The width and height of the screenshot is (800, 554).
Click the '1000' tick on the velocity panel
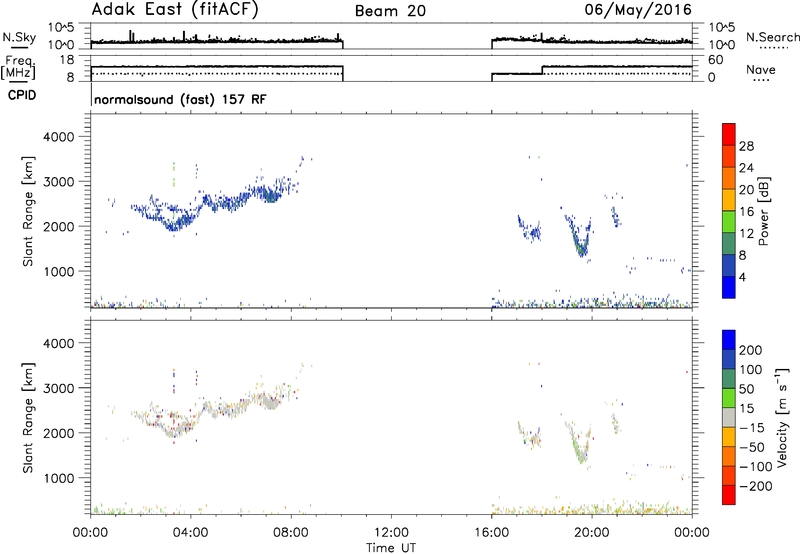58,478
